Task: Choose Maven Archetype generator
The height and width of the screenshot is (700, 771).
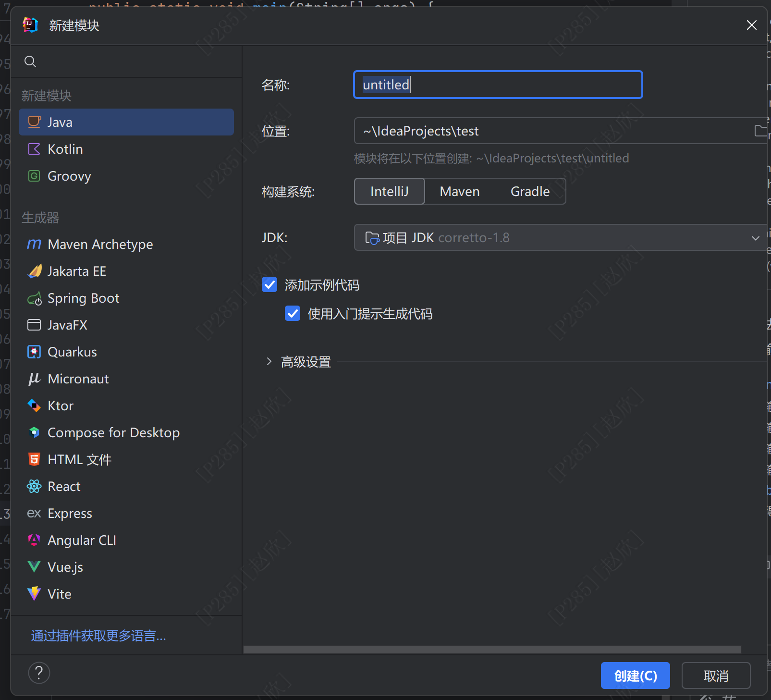Action: (126, 244)
